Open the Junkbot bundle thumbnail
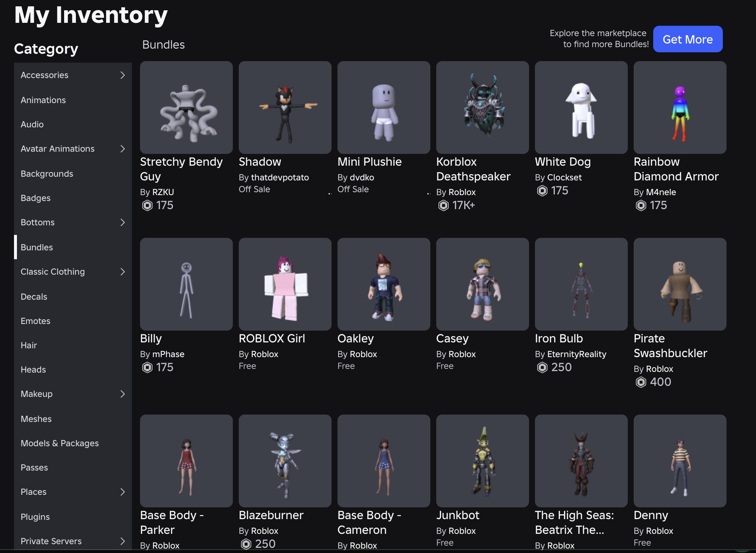Screen dimensions: 756x553 click(483, 461)
